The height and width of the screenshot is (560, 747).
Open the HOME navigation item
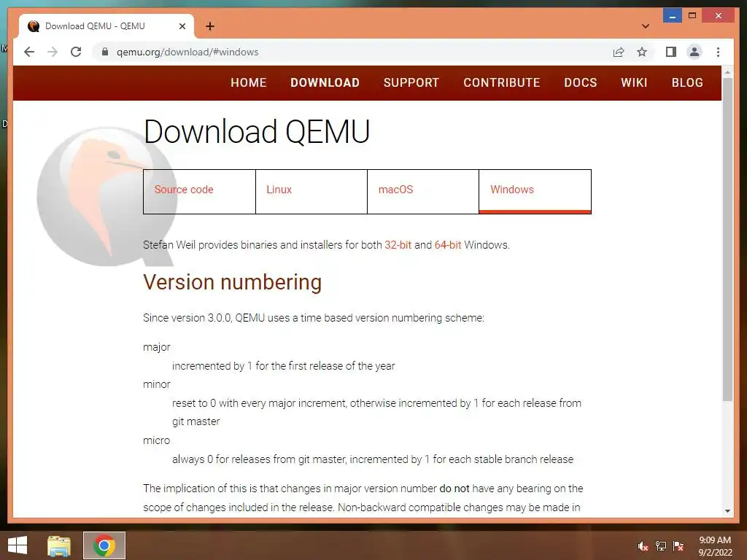point(249,83)
